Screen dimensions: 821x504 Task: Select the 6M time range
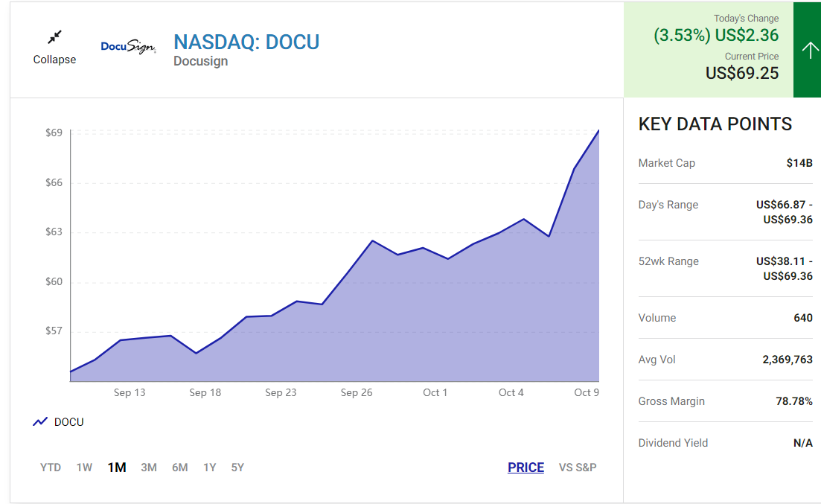(179, 468)
